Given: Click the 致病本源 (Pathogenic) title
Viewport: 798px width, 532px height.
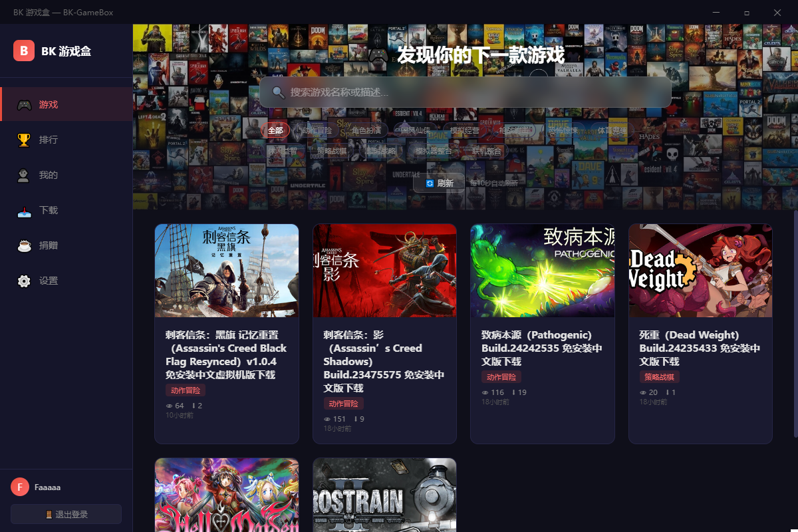Looking at the screenshot, I should point(542,348).
